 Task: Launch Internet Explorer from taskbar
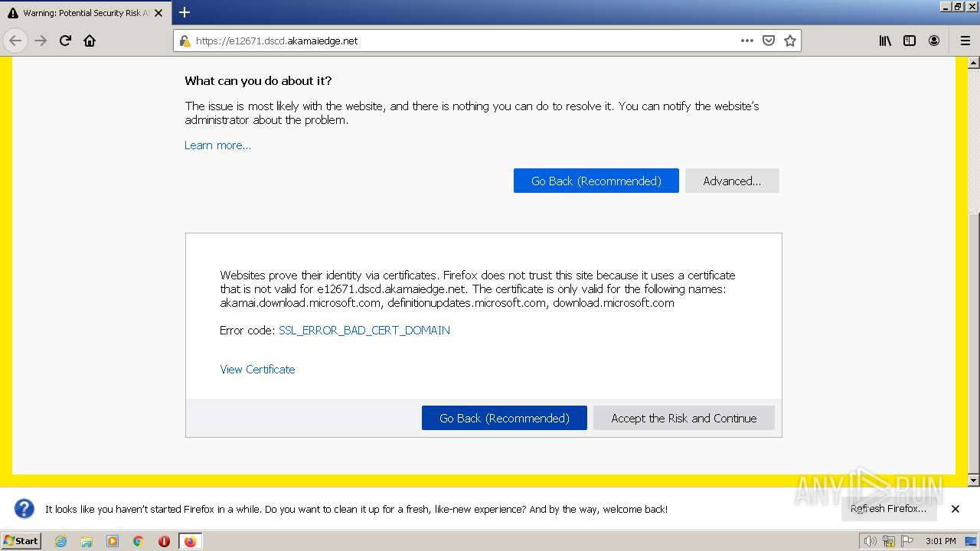pyautogui.click(x=60, y=541)
